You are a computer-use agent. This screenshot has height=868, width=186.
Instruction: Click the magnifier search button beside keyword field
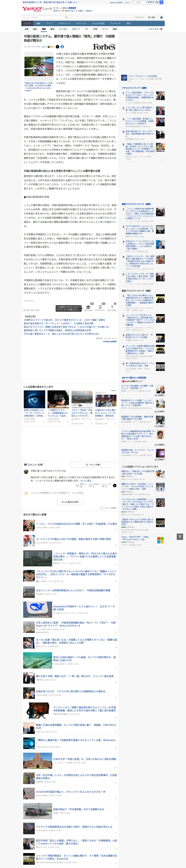66,17
